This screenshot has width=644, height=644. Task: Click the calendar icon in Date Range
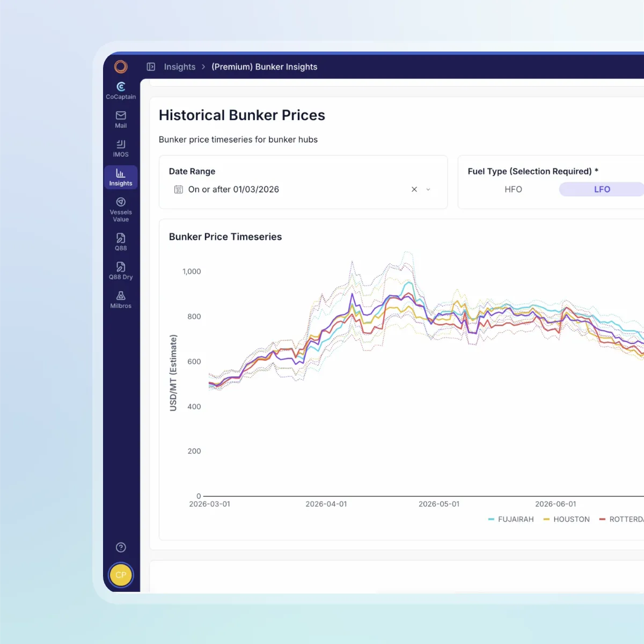(x=179, y=189)
